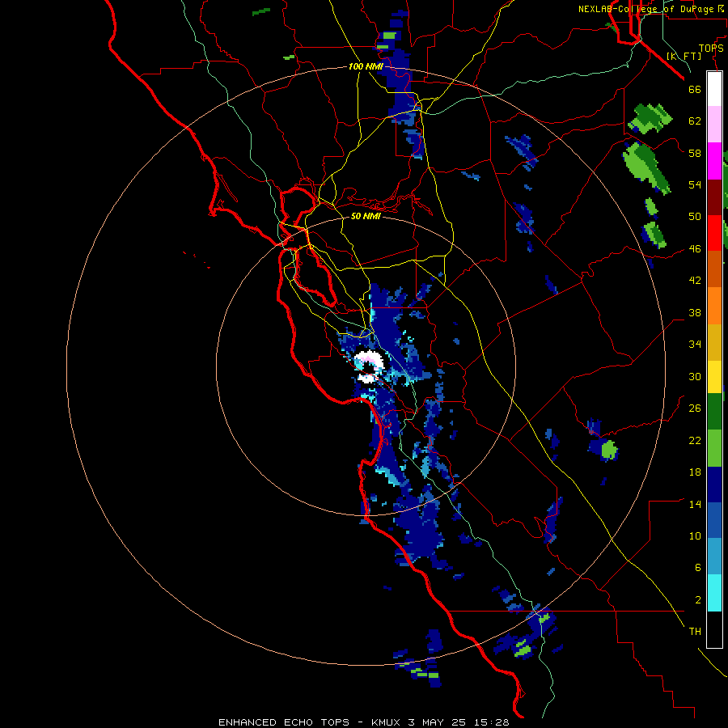This screenshot has height=728, width=728.
Task: Click the legend value '54'
Action: (695, 184)
